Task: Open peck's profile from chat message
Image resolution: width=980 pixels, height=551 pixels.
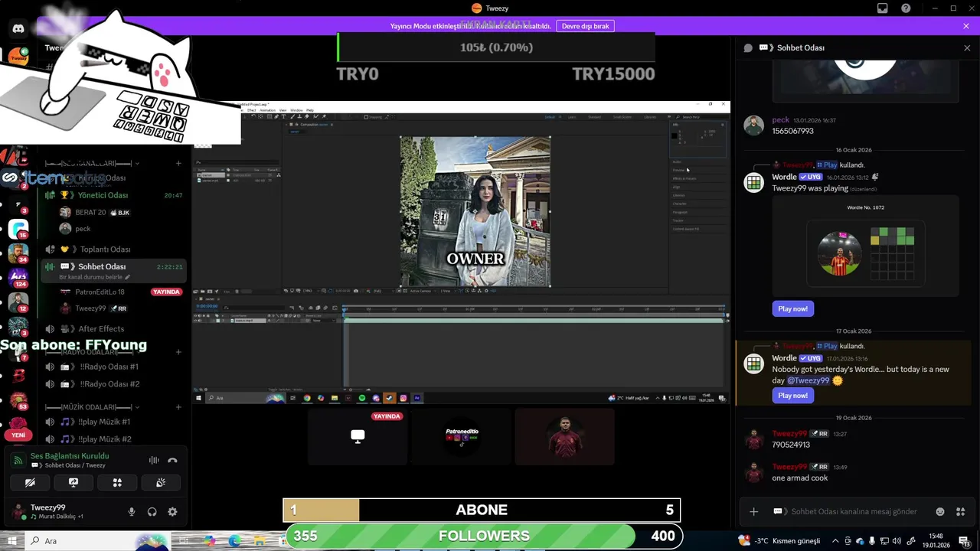Action: coord(754,126)
